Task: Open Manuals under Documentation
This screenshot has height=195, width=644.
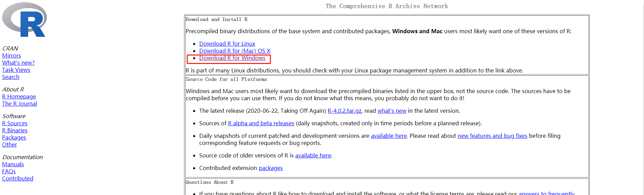Action: 13,164
